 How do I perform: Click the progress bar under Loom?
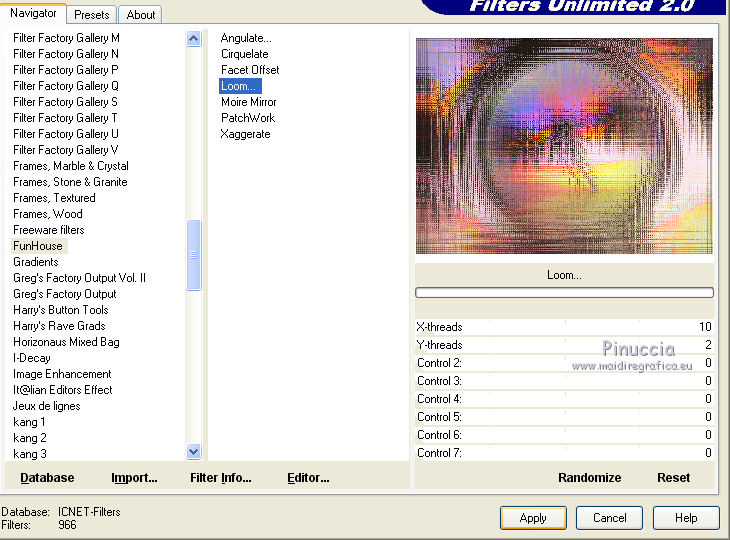564,292
